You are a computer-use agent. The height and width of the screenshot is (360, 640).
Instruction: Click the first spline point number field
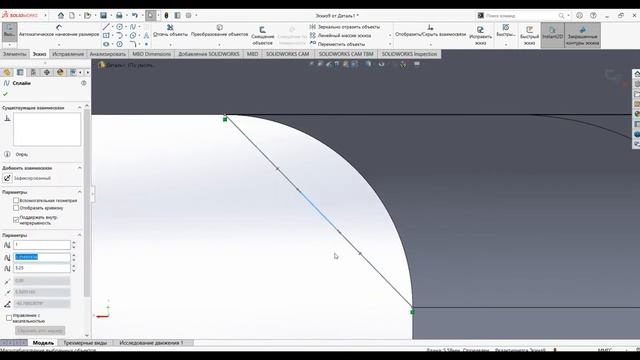click(42, 245)
